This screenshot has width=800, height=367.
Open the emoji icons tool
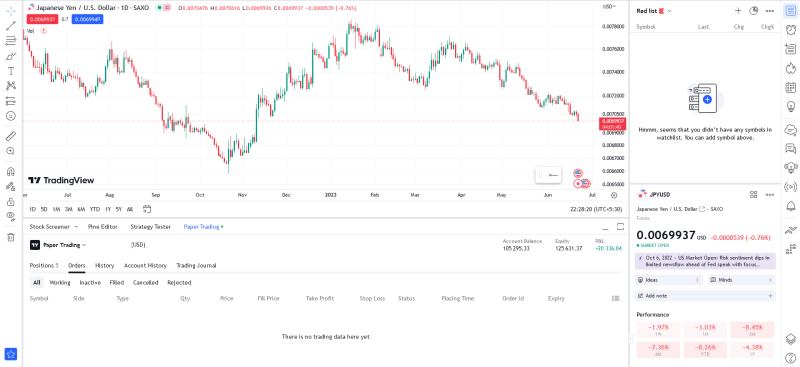pyautogui.click(x=11, y=116)
